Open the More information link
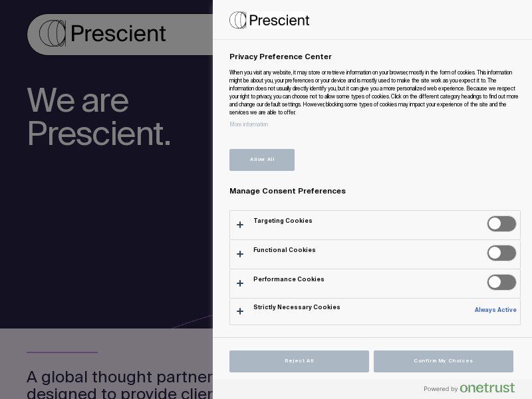Viewport: 532px width, 399px height. click(x=249, y=124)
